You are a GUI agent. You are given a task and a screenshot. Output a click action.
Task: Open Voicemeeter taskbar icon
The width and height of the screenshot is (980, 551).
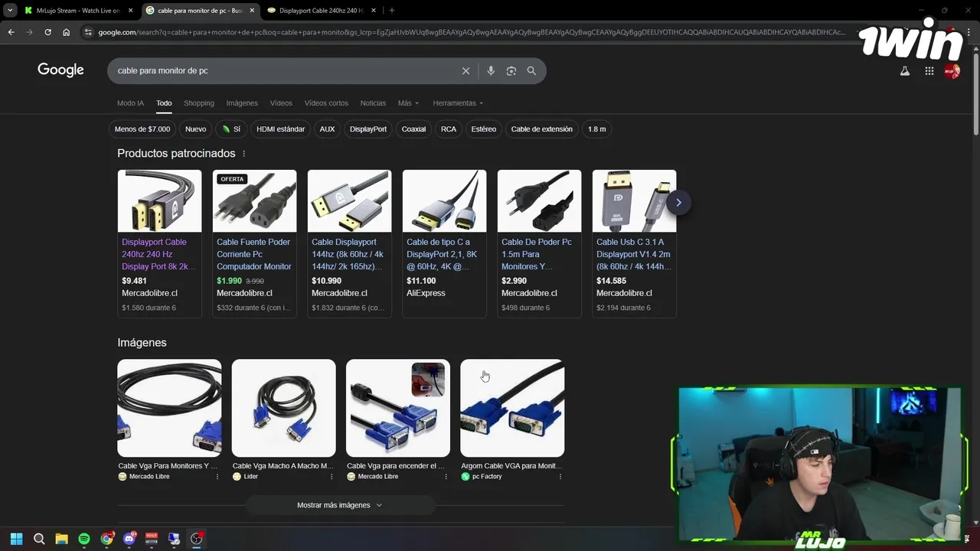(152, 539)
